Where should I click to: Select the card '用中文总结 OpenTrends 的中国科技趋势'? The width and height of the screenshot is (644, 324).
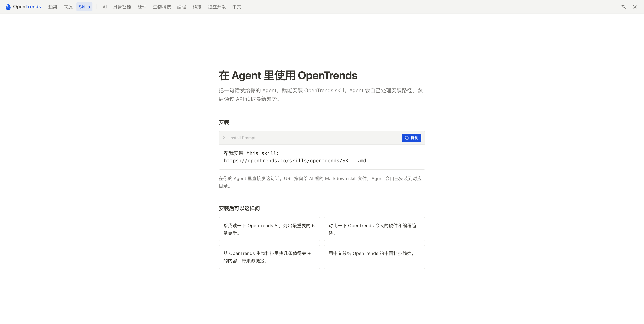click(x=375, y=257)
